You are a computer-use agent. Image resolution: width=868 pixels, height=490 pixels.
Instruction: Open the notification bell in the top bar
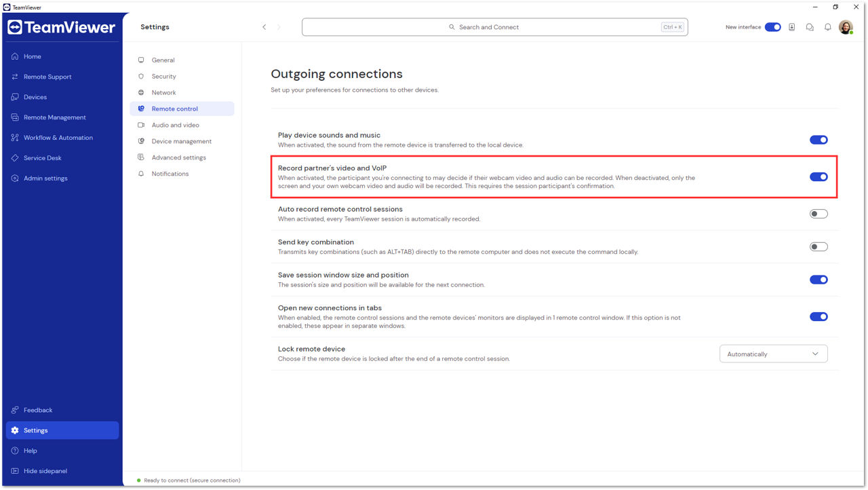coord(828,27)
